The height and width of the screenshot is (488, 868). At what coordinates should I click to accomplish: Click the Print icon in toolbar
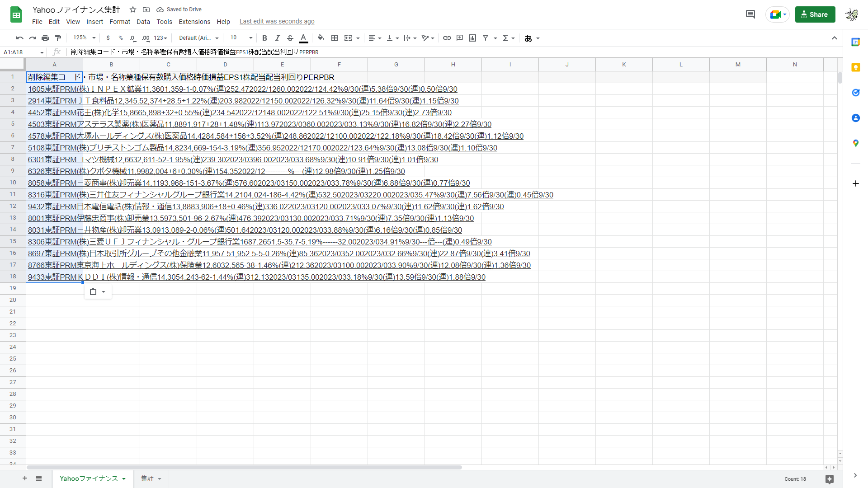[x=45, y=38]
